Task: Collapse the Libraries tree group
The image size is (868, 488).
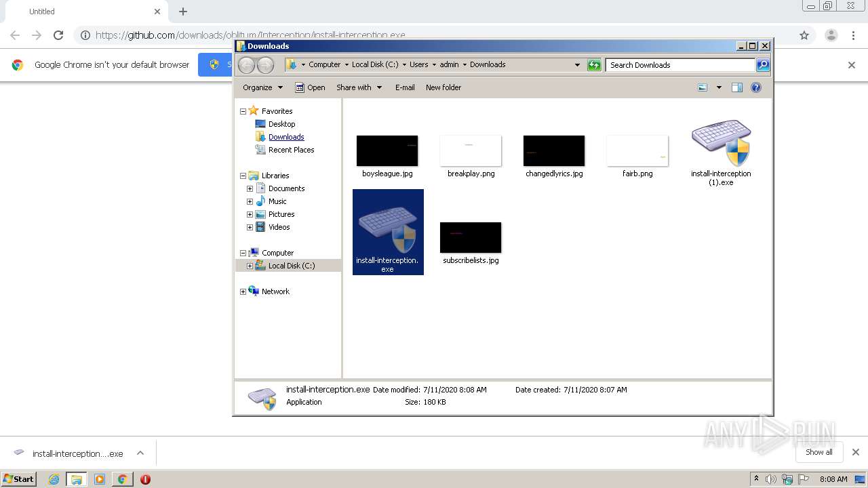Action: (243, 176)
